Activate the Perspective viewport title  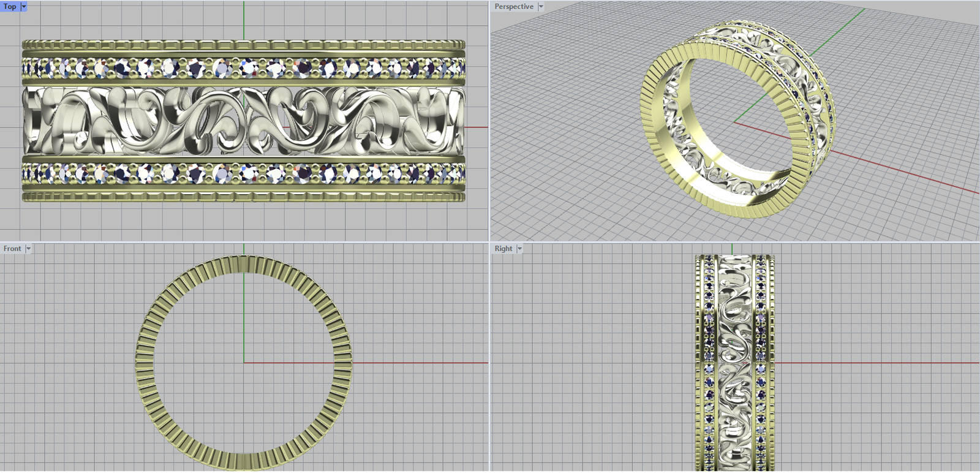pos(513,7)
